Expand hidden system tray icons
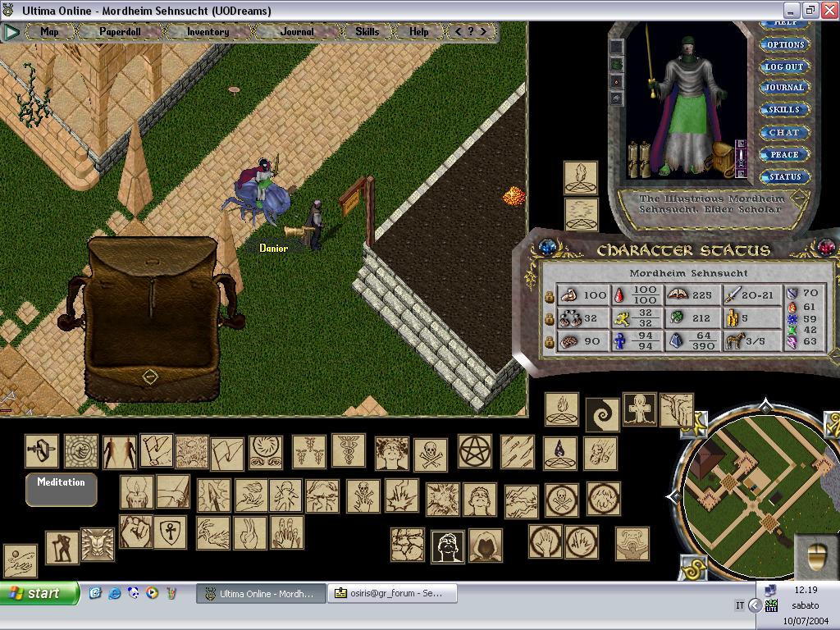840x630 pixels. point(755,606)
